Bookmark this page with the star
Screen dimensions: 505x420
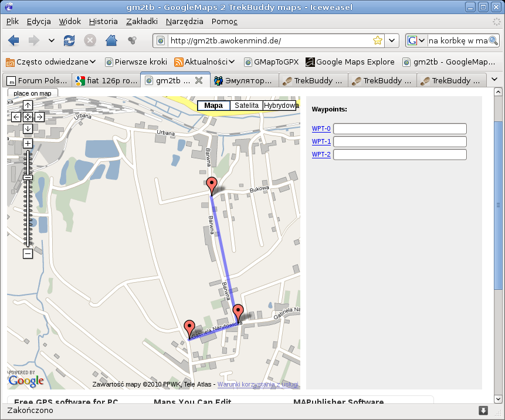point(378,40)
